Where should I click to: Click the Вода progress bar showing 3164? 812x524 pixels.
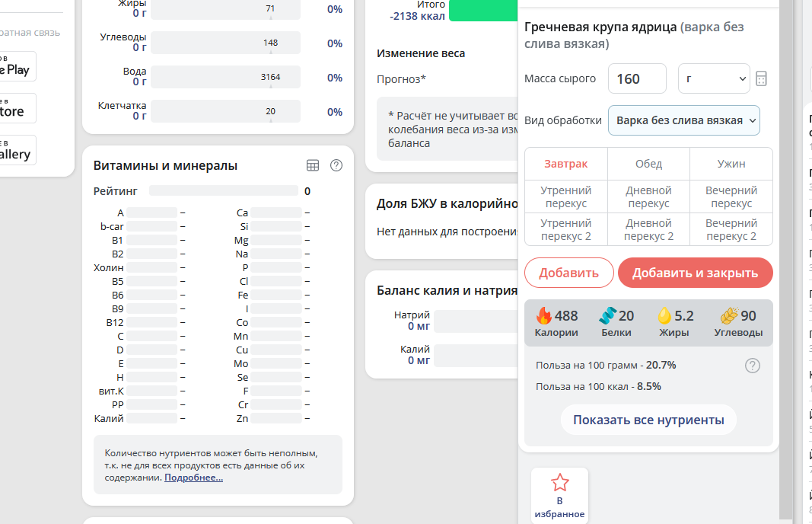225,77
